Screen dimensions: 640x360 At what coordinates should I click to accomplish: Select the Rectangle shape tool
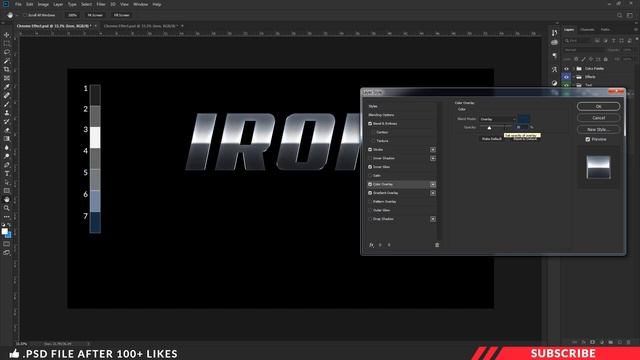tap(7, 191)
